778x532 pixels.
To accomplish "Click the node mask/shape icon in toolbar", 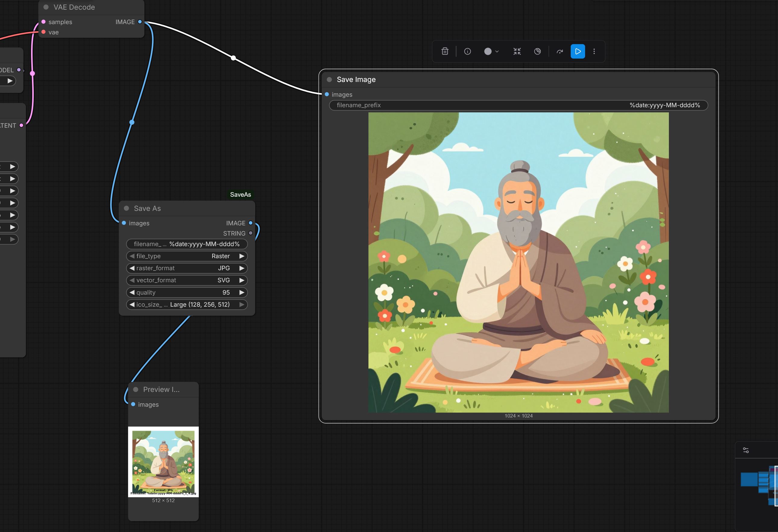I will pyautogui.click(x=537, y=51).
